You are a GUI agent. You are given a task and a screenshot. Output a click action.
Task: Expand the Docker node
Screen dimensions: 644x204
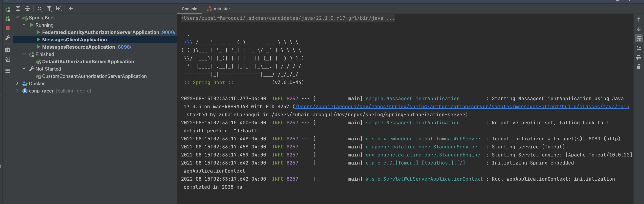pyautogui.click(x=17, y=83)
